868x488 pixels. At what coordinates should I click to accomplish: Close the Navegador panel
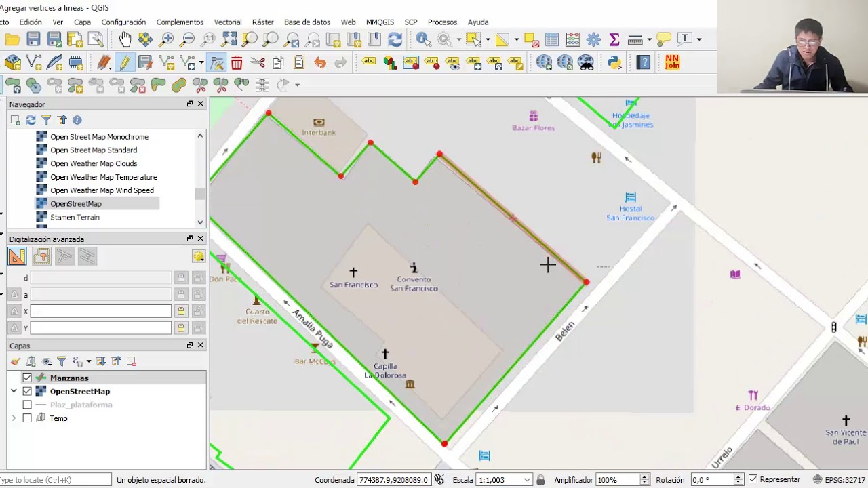[x=201, y=104]
